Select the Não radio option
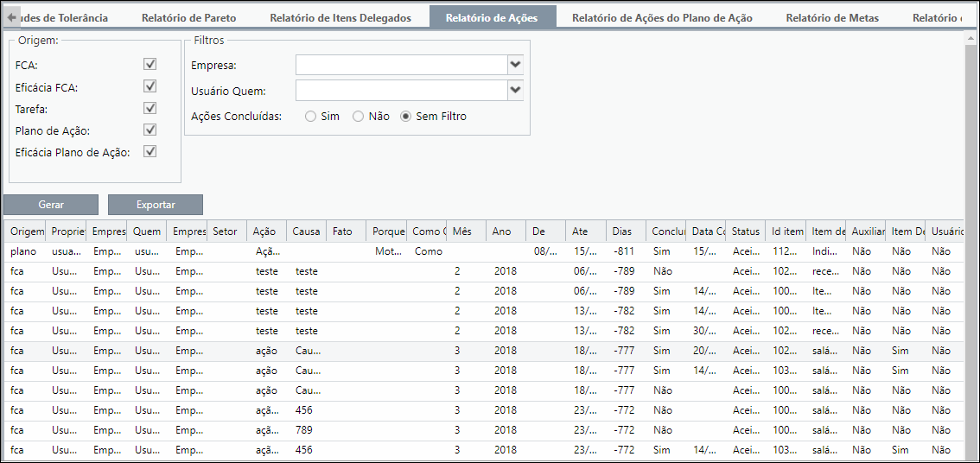This screenshot has width=980, height=463. [358, 117]
